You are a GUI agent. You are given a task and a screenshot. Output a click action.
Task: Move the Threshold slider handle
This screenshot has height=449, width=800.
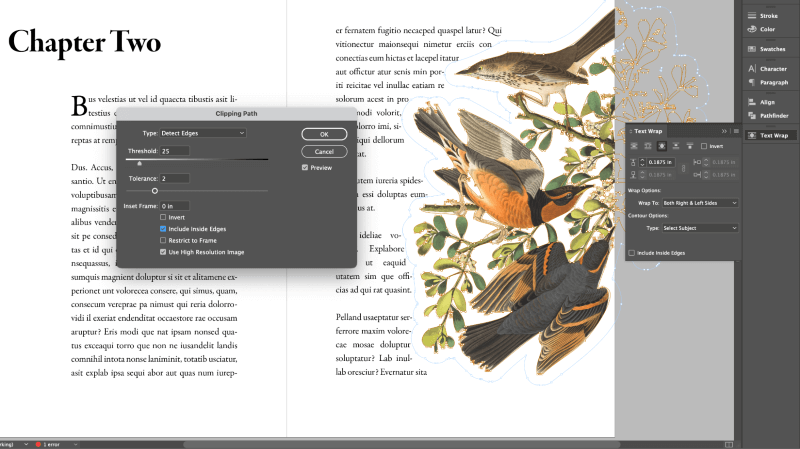pyautogui.click(x=139, y=163)
